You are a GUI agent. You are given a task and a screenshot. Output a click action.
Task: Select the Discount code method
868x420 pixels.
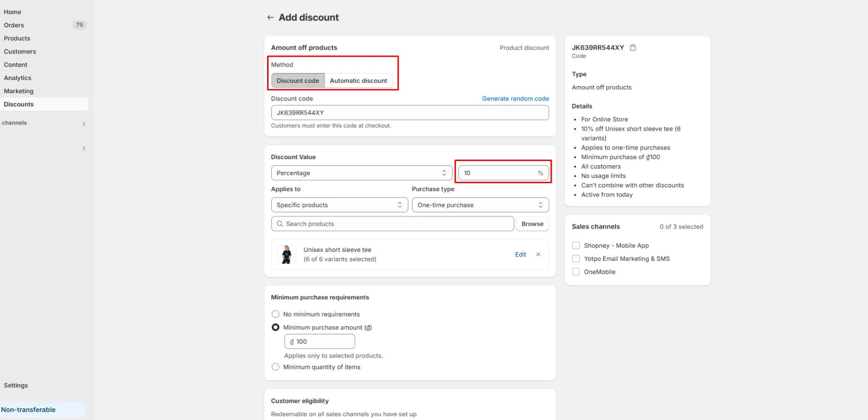tap(298, 80)
